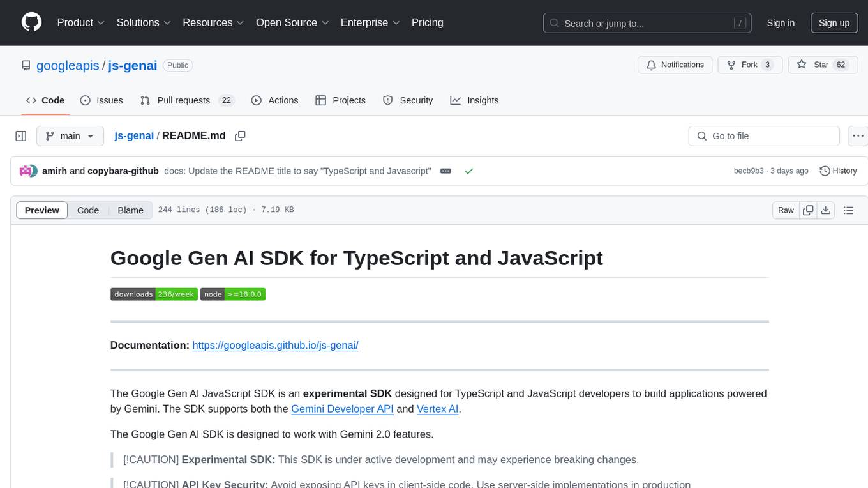Copy the README.md file path
The height and width of the screenshot is (488, 868).
point(240,135)
